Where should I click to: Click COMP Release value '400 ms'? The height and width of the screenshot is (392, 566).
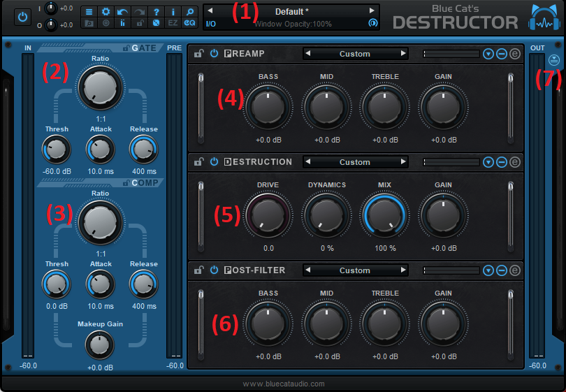[x=144, y=307]
